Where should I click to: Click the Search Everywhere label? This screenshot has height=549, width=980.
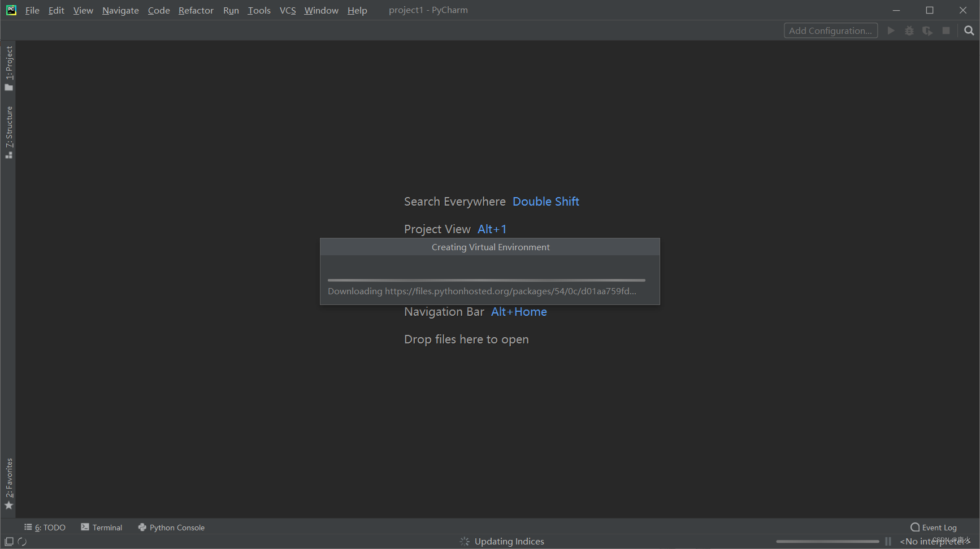tap(455, 202)
